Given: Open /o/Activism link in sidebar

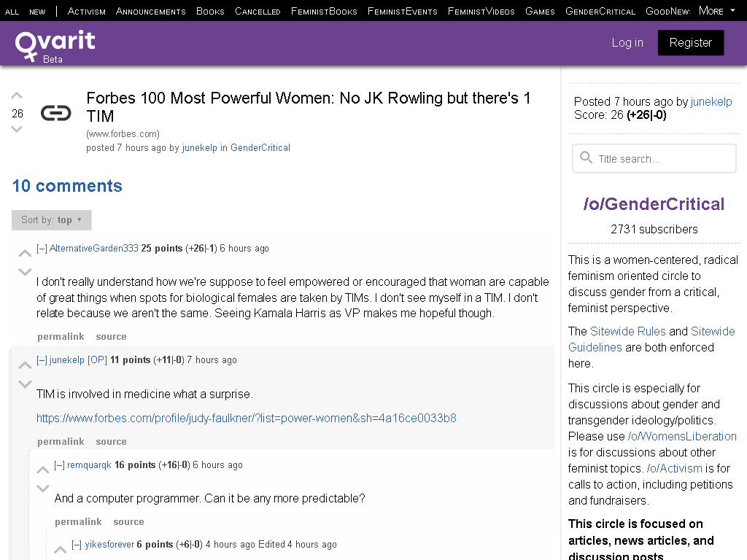Looking at the screenshot, I should (675, 468).
